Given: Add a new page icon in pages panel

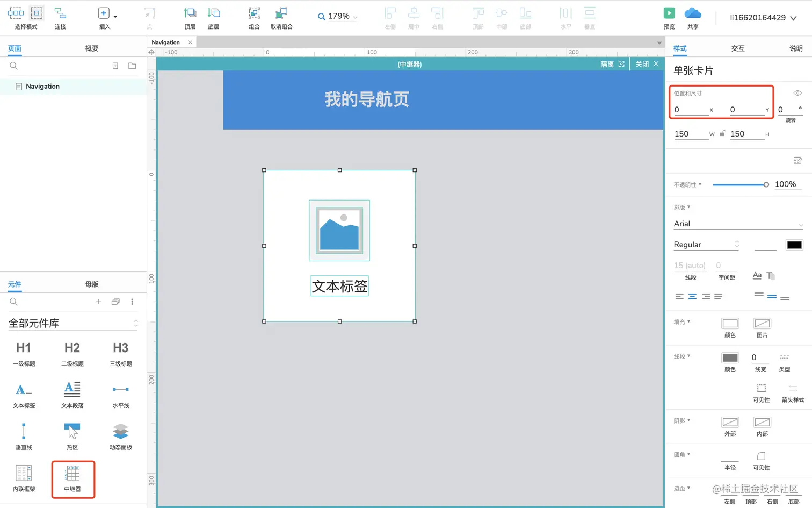Looking at the screenshot, I should tap(115, 66).
